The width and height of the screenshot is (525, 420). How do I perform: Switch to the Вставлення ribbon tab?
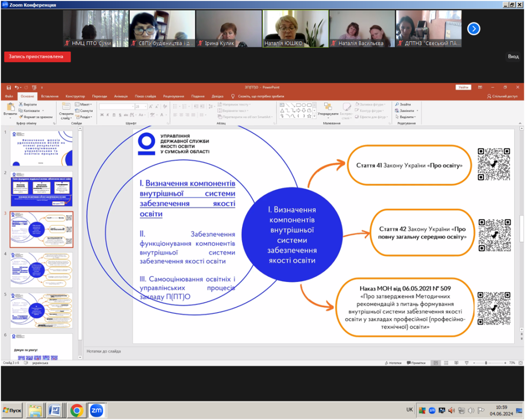[x=50, y=96]
